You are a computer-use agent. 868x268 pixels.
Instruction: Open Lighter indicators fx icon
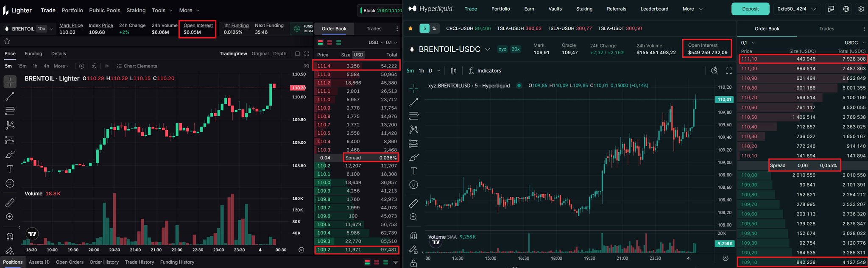pos(94,66)
